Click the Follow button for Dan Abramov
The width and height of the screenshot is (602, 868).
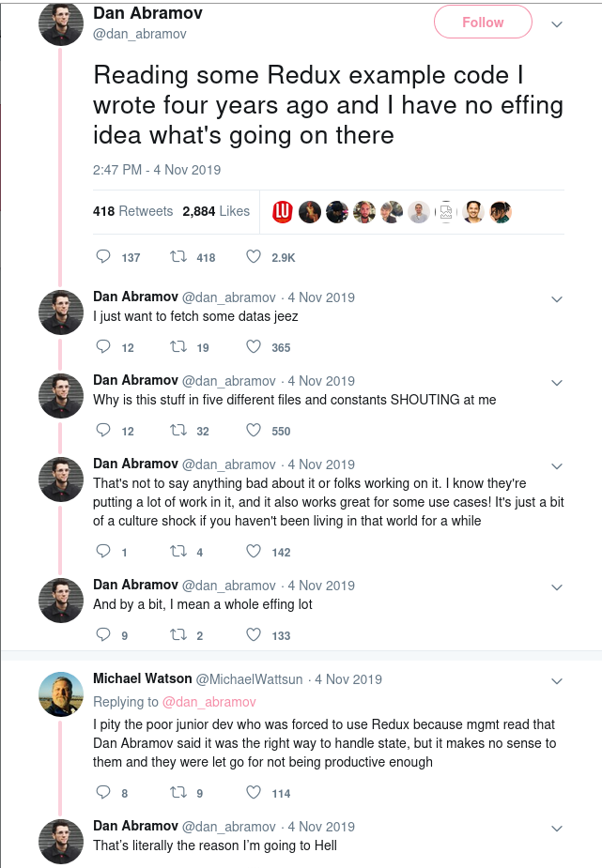tap(483, 22)
